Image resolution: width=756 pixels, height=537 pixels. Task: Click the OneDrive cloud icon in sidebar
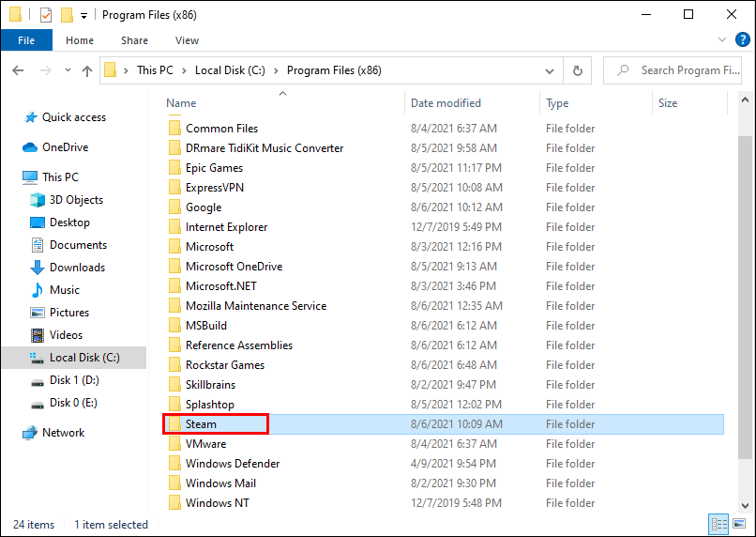click(30, 147)
